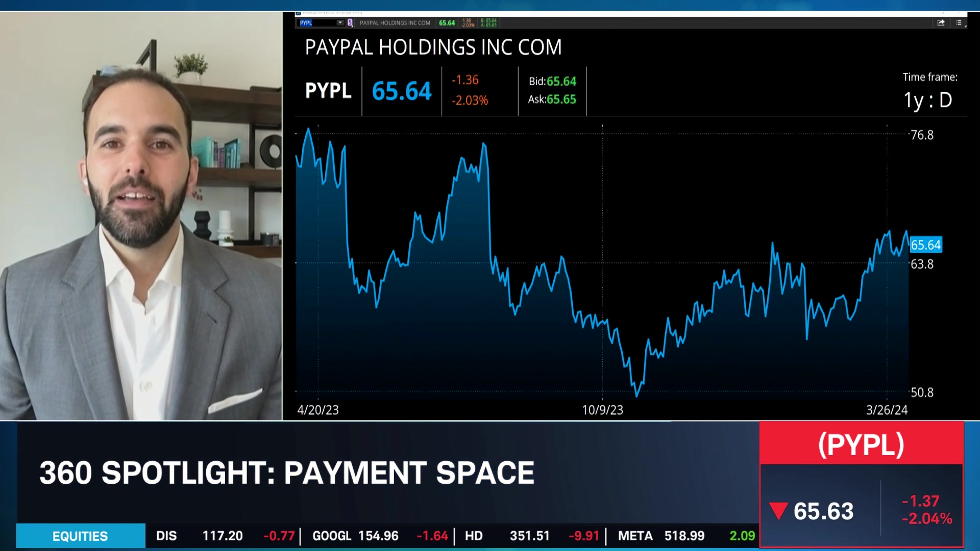
Task: Click the large blue 65.64 price
Action: [402, 91]
